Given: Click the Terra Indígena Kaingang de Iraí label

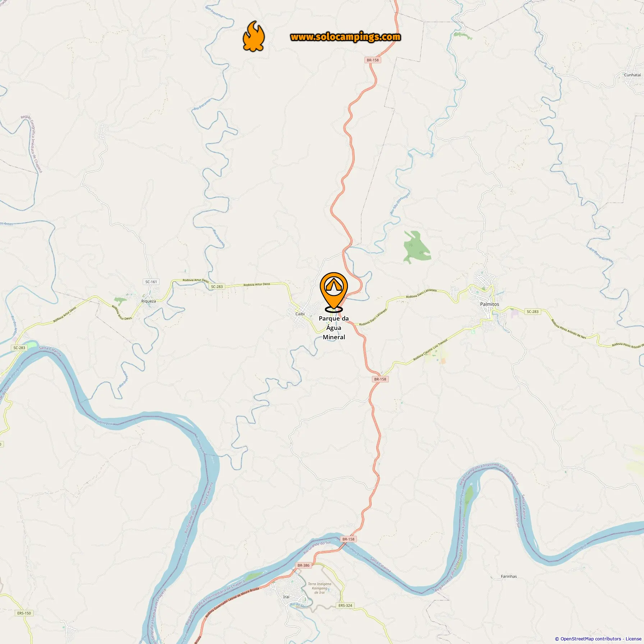Looking at the screenshot, I should [319, 588].
